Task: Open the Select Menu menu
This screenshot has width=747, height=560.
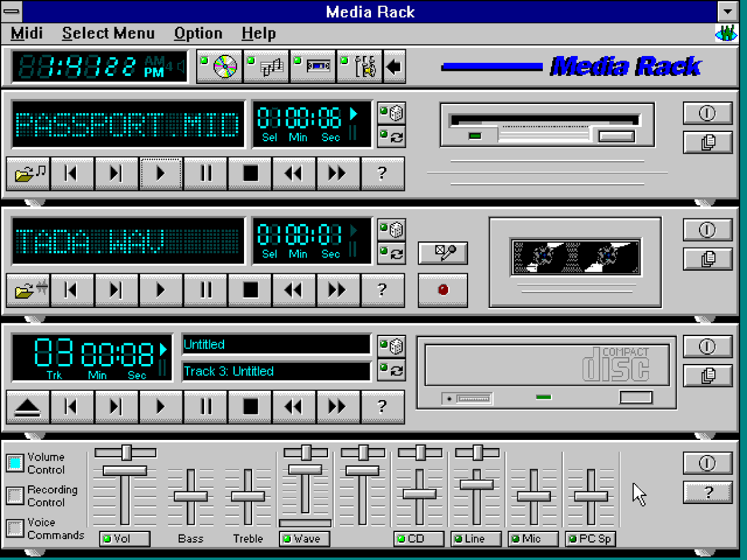Action: click(x=108, y=33)
